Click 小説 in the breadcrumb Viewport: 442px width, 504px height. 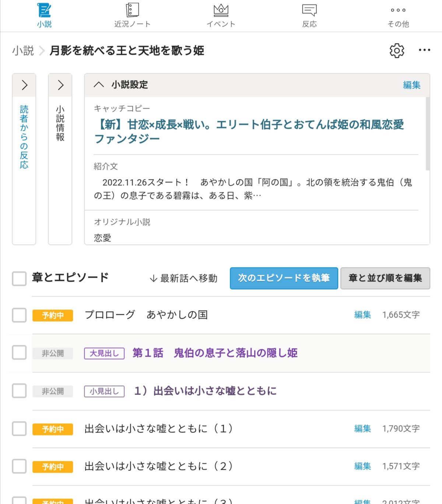click(x=23, y=50)
